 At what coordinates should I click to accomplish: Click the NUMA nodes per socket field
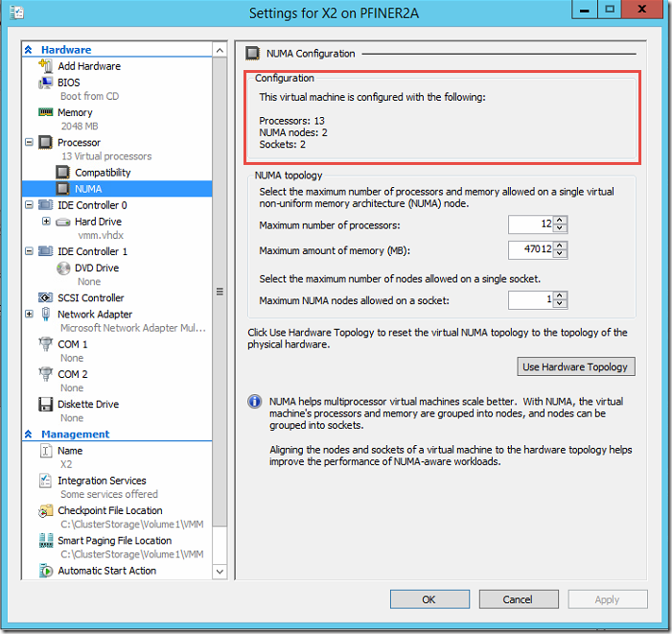click(x=531, y=299)
